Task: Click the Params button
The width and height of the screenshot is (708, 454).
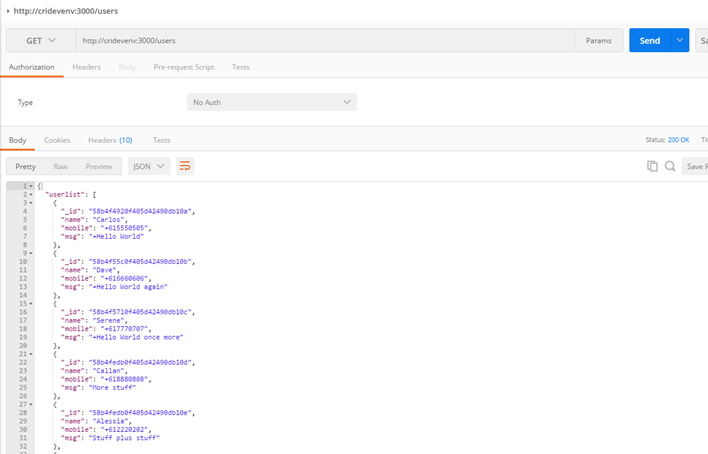Action: tap(598, 40)
